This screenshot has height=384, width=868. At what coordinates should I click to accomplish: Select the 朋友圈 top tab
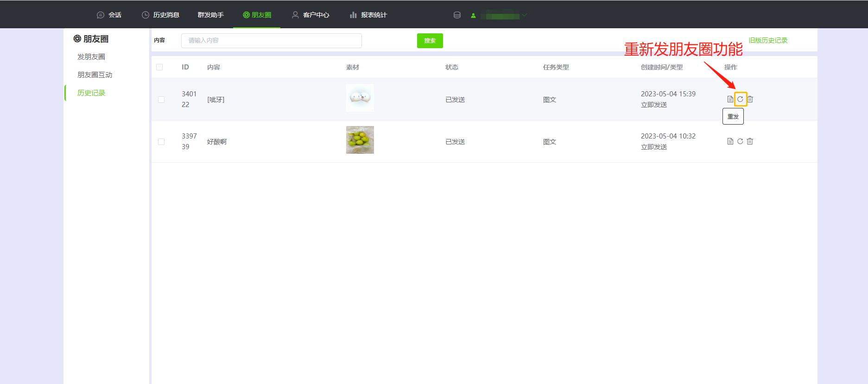pos(257,15)
